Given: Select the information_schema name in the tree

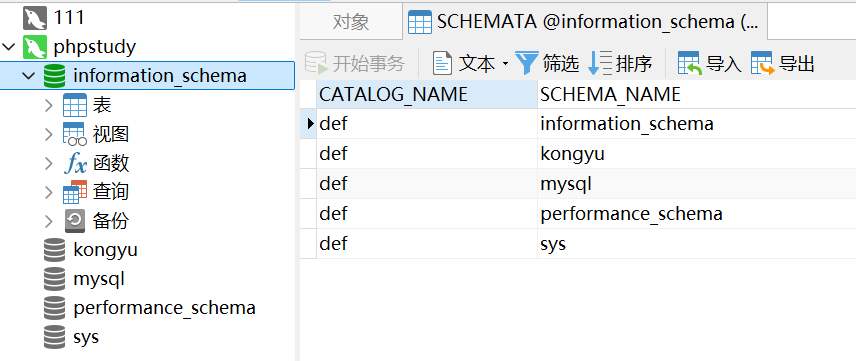Looking at the screenshot, I should click(x=160, y=76).
